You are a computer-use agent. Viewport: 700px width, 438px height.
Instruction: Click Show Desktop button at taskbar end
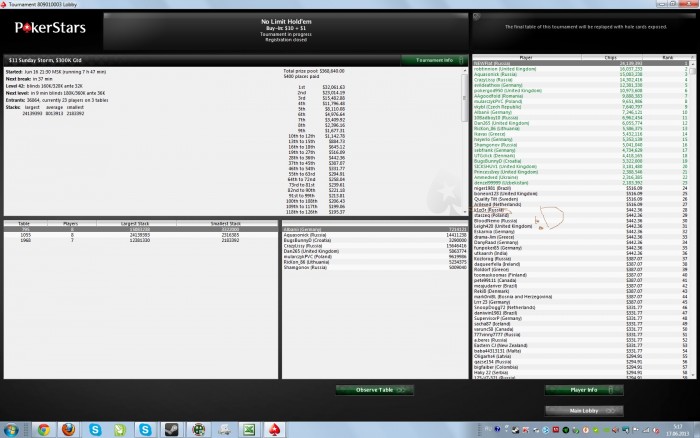(696, 430)
